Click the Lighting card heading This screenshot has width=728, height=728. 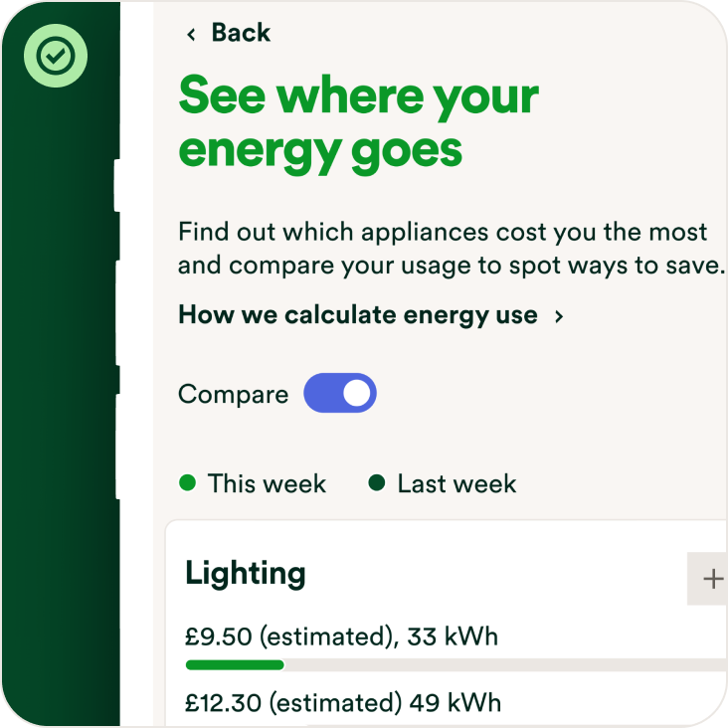coord(246,573)
